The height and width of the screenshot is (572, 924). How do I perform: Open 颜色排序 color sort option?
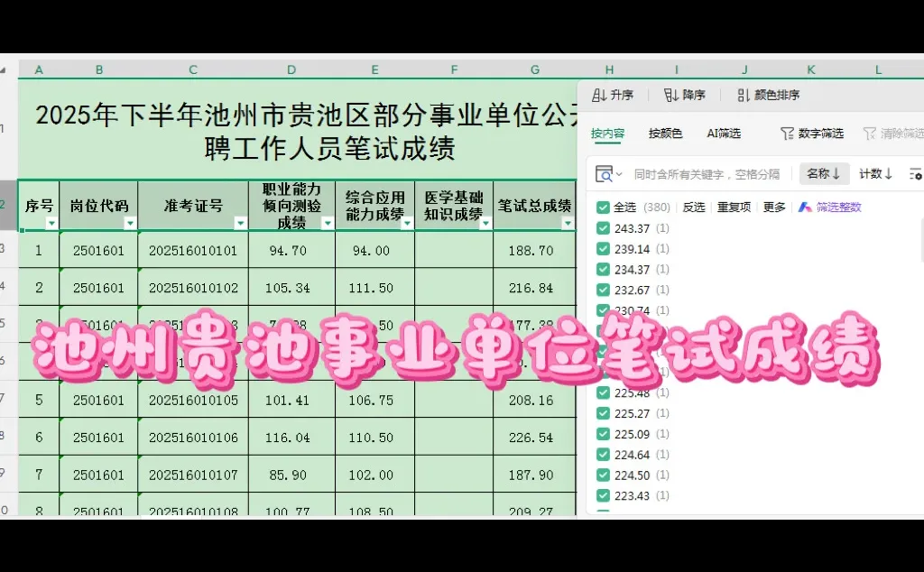click(x=769, y=95)
